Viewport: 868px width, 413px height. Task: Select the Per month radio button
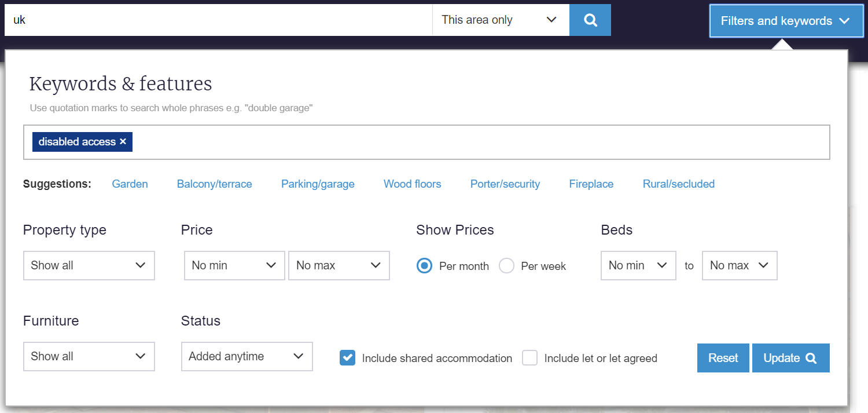click(x=424, y=266)
